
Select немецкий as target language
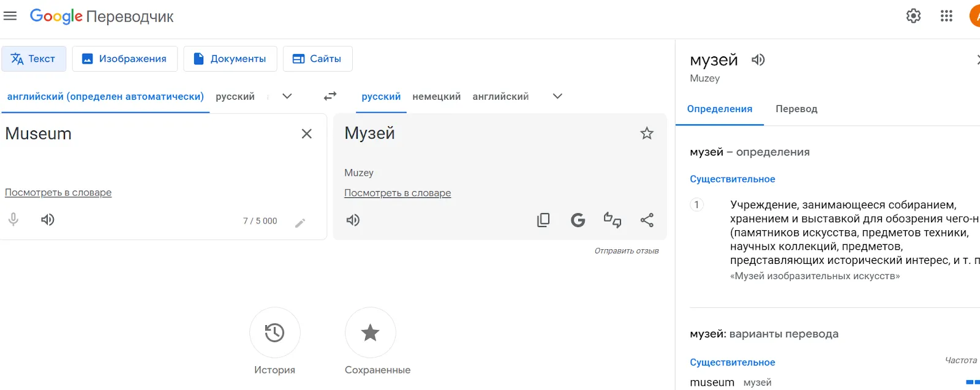point(436,97)
